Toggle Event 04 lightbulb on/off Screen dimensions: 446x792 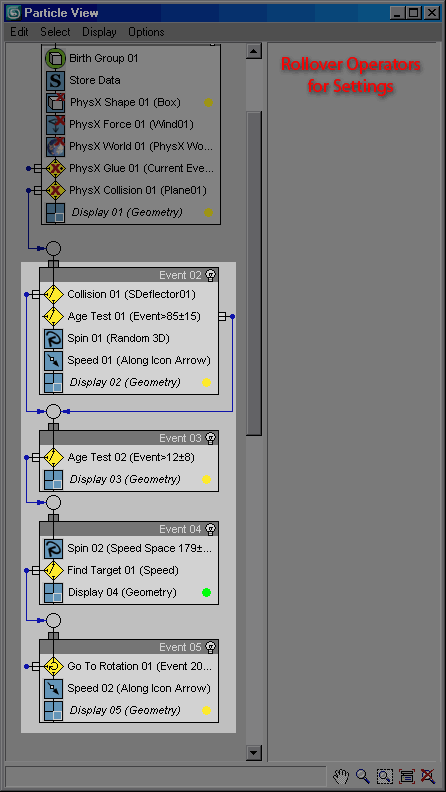(212, 529)
